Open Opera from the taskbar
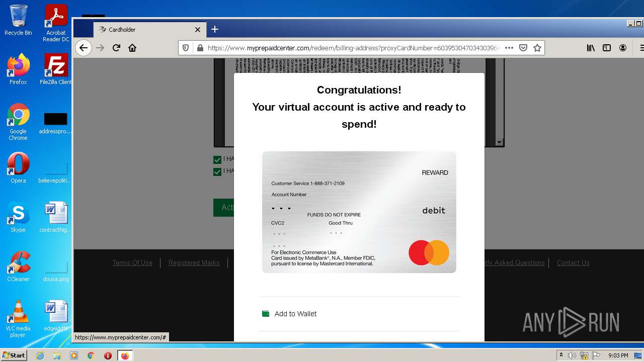 [108, 355]
